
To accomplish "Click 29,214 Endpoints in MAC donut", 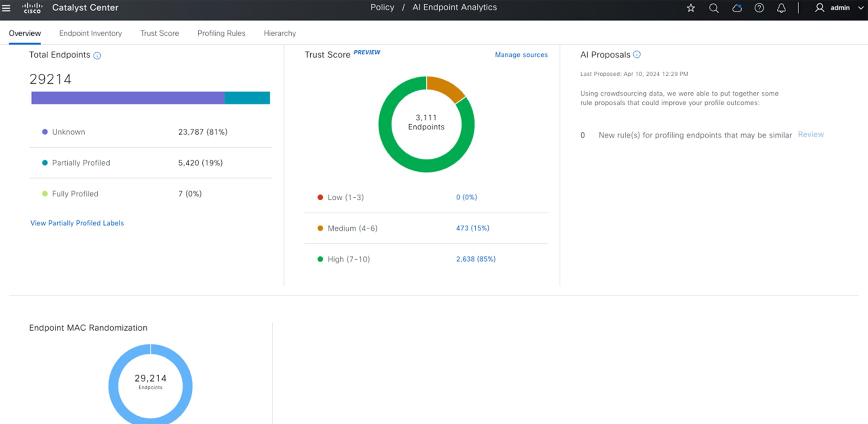I will pyautogui.click(x=150, y=382).
